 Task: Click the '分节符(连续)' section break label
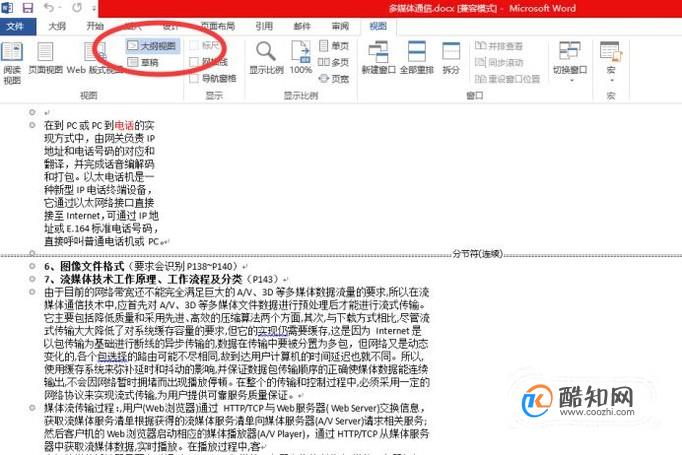pos(478,254)
